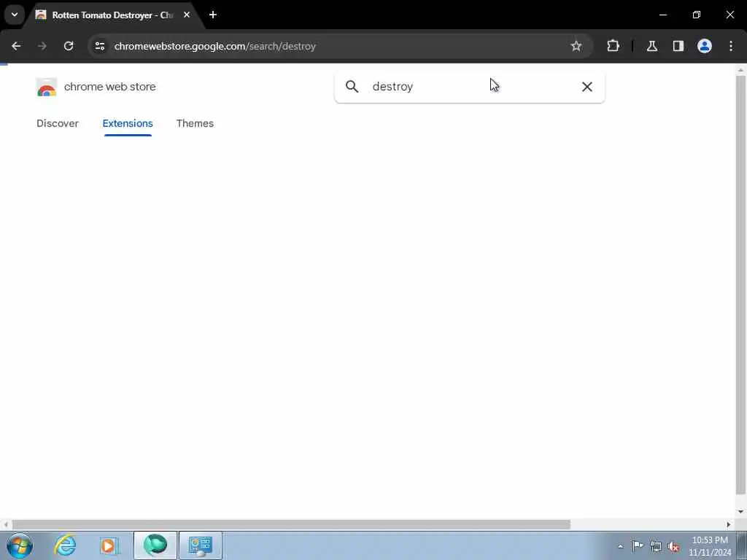The height and width of the screenshot is (560, 747).
Task: Click the address bar URL
Action: tap(215, 46)
